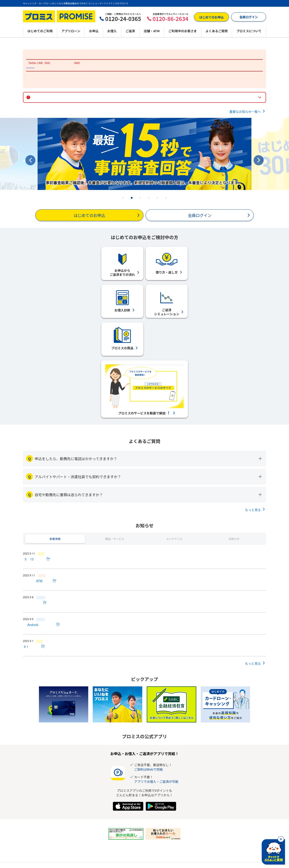Expand FAQ 申込をしたら、勤務先に電話はかかってきますか？
289x868 pixels.
click(x=144, y=459)
